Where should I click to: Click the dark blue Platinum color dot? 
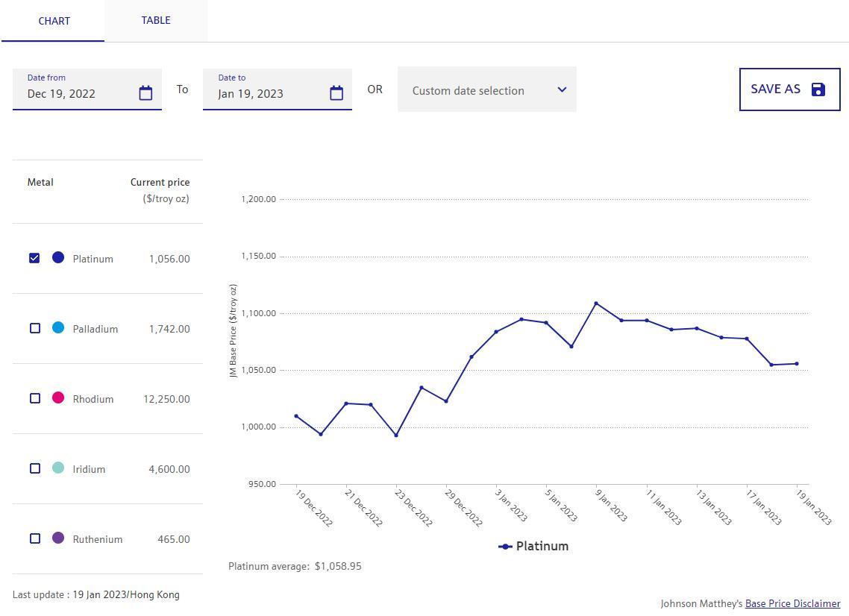click(58, 257)
